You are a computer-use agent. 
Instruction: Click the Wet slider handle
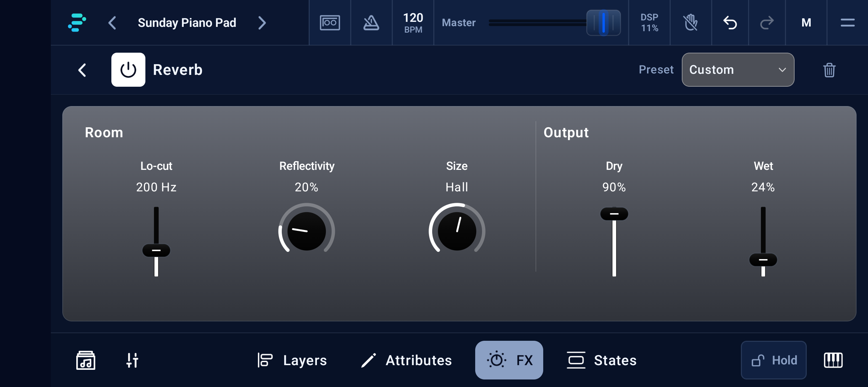(763, 260)
